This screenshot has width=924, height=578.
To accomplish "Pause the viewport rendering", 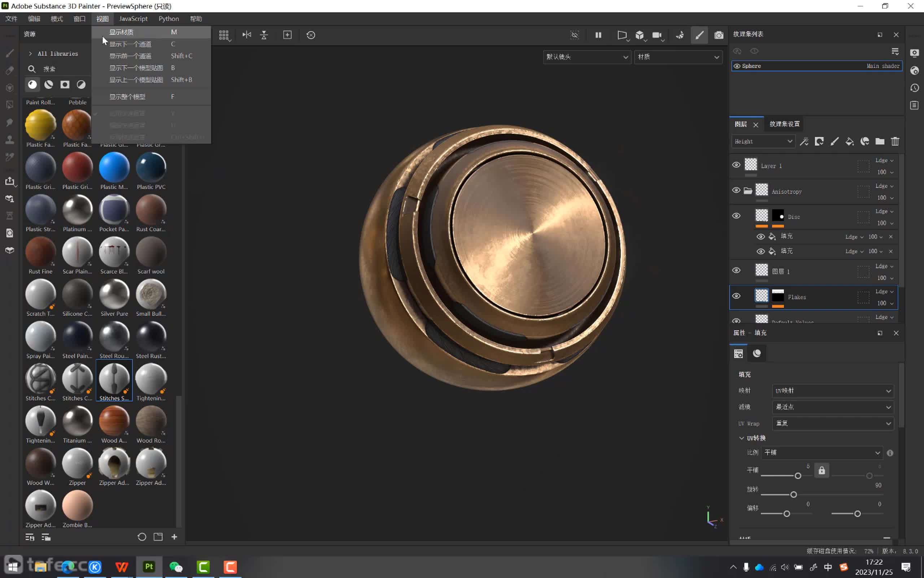I will click(598, 35).
